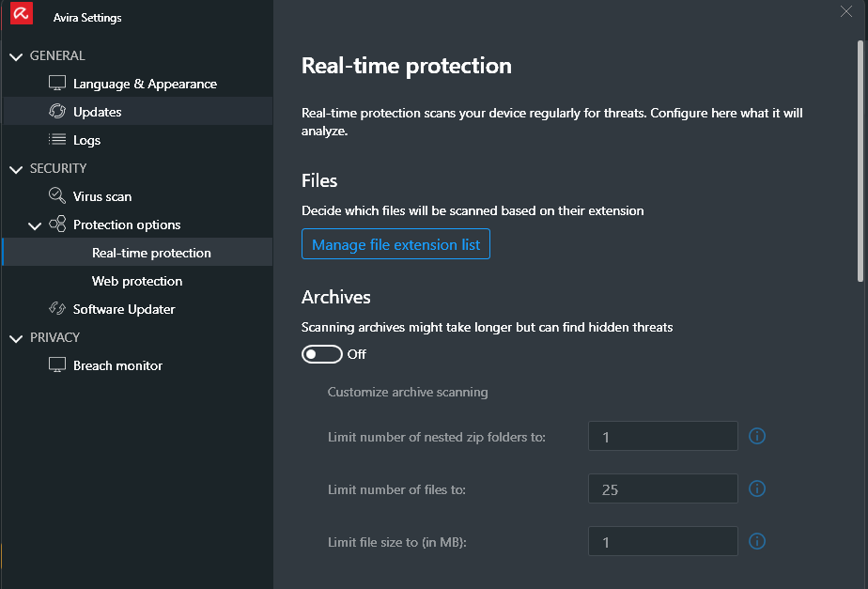Viewport: 868px width, 589px height.
Task: Show info for nested zip folders limit
Action: (x=757, y=436)
